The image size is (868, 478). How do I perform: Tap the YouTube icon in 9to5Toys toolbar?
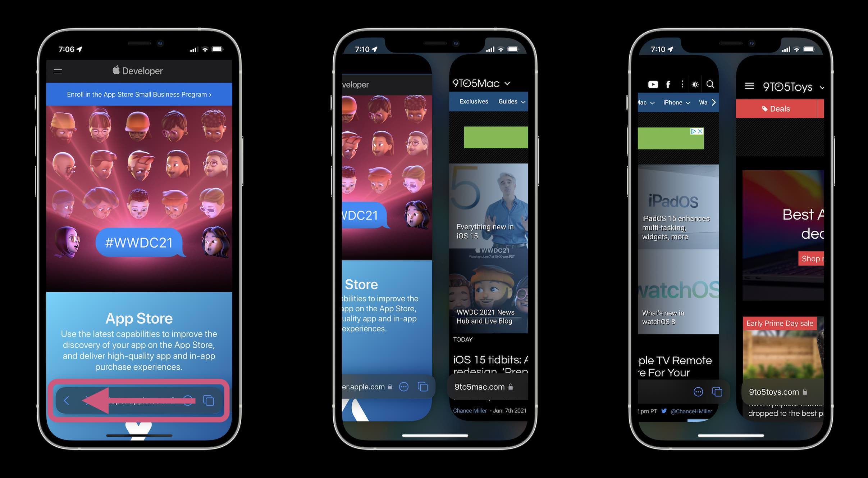[x=651, y=84]
